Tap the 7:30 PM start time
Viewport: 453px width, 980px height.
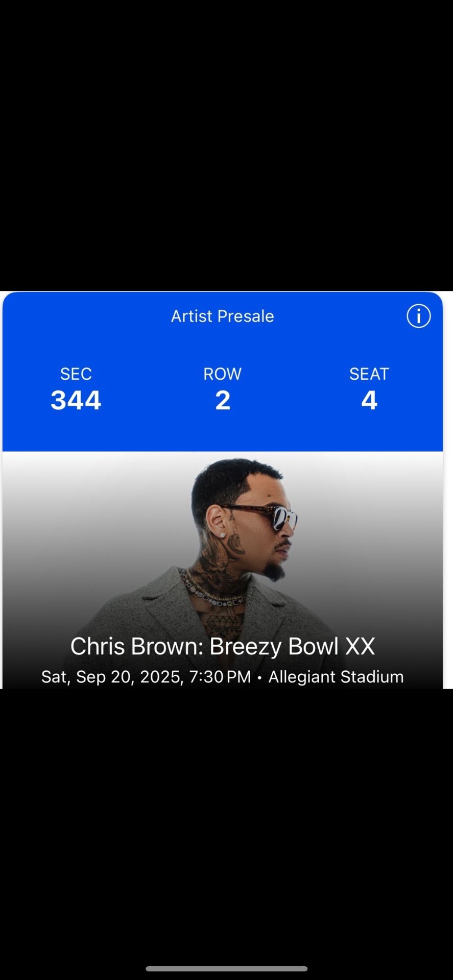(220, 677)
